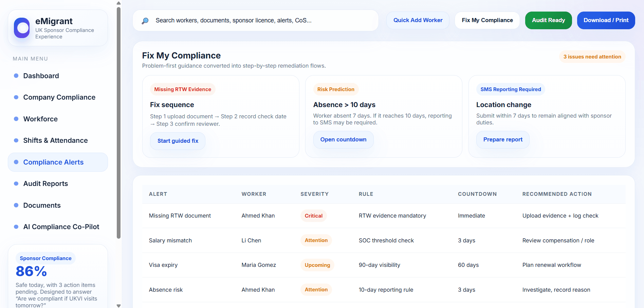Click the search magnifier icon

(145, 20)
